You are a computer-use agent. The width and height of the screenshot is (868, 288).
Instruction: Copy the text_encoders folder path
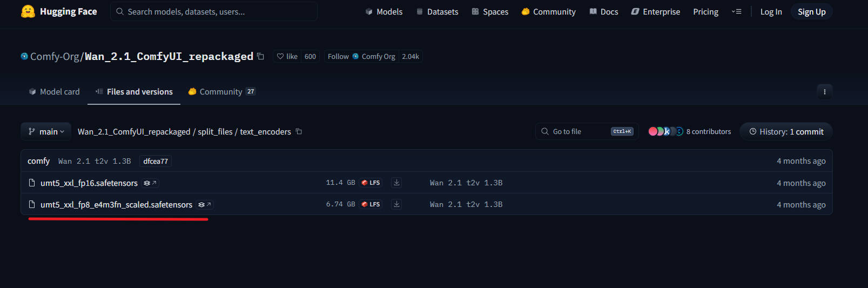[299, 131]
